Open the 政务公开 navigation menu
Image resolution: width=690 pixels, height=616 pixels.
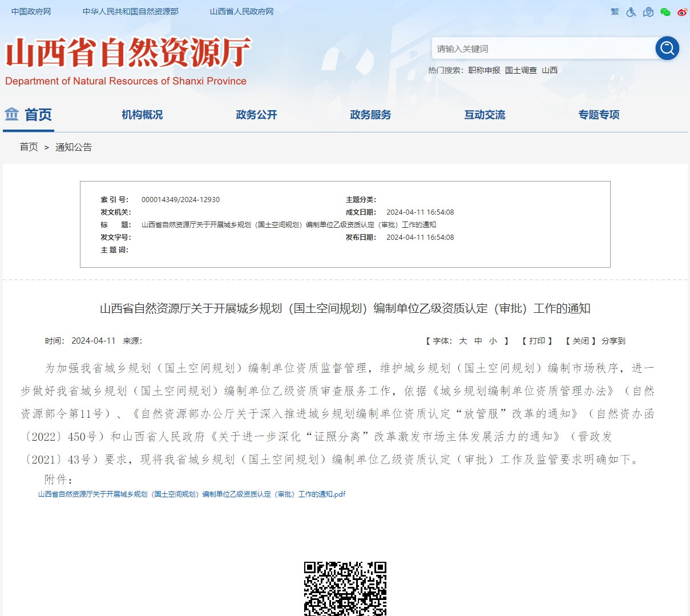tap(256, 115)
